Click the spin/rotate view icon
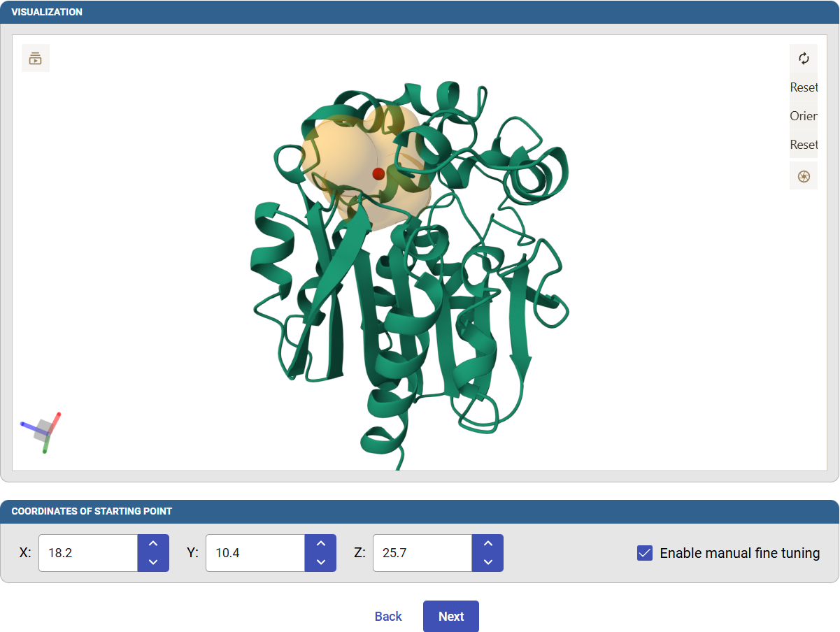Image resolution: width=840 pixels, height=632 pixels. pyautogui.click(x=804, y=59)
